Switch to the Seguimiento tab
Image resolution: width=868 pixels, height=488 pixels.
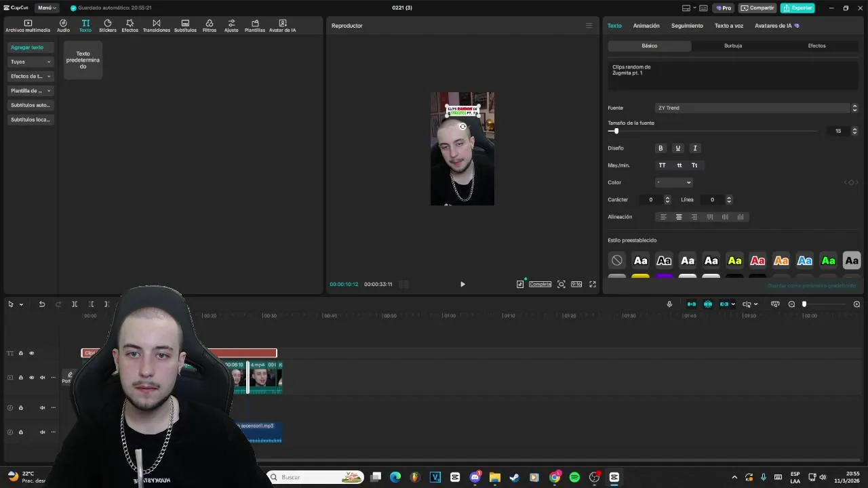click(x=687, y=26)
